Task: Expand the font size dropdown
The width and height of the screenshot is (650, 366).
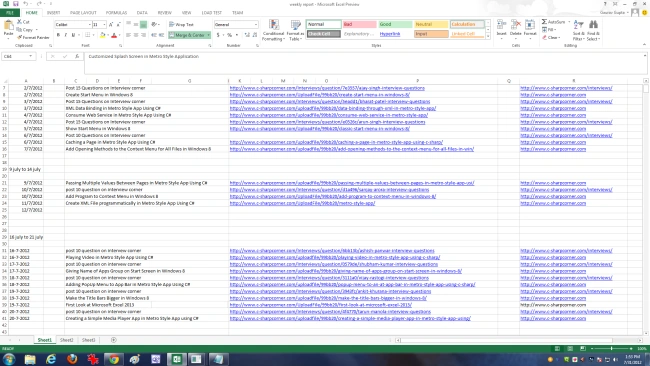Action: coord(104,25)
